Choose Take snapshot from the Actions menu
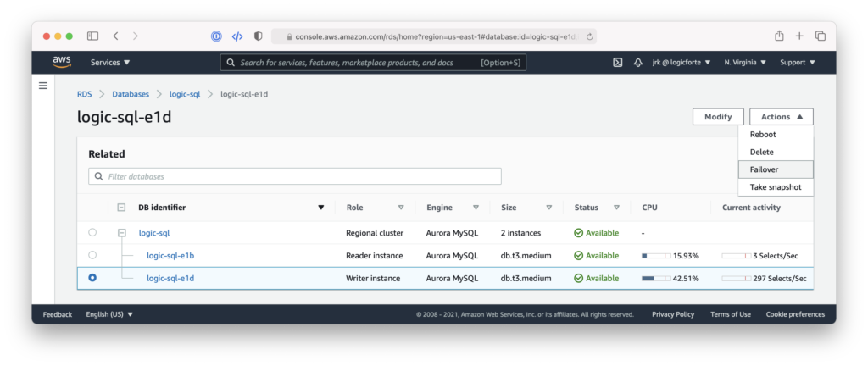The image size is (868, 366). 776,187
